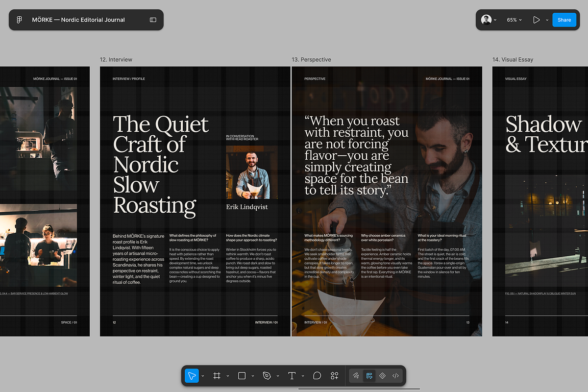
Task: Select frame label 12. Interview
Action: [116, 60]
